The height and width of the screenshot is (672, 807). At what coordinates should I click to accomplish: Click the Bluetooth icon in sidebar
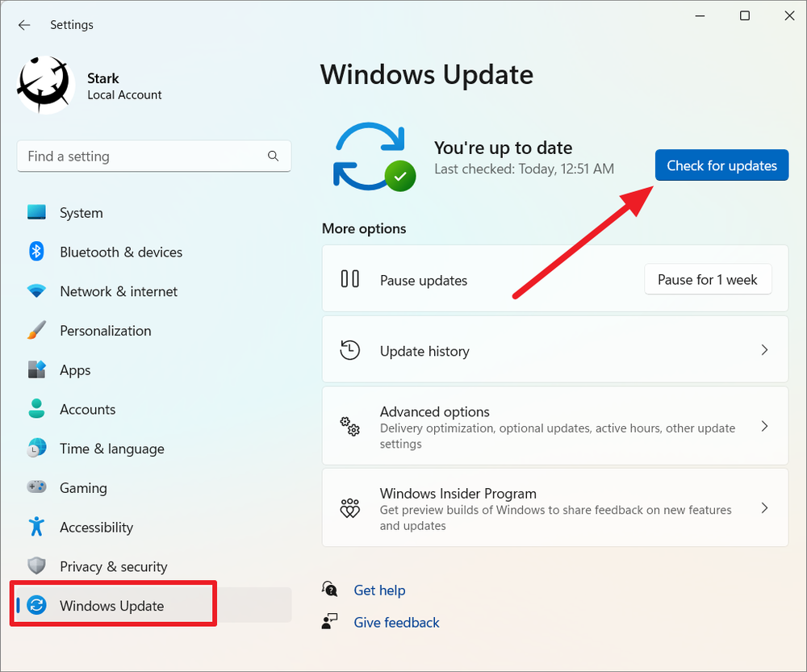[x=36, y=252]
